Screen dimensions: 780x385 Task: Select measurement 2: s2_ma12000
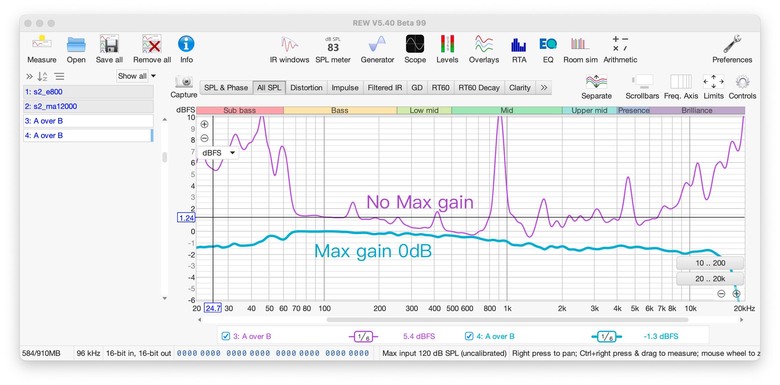tap(88, 106)
